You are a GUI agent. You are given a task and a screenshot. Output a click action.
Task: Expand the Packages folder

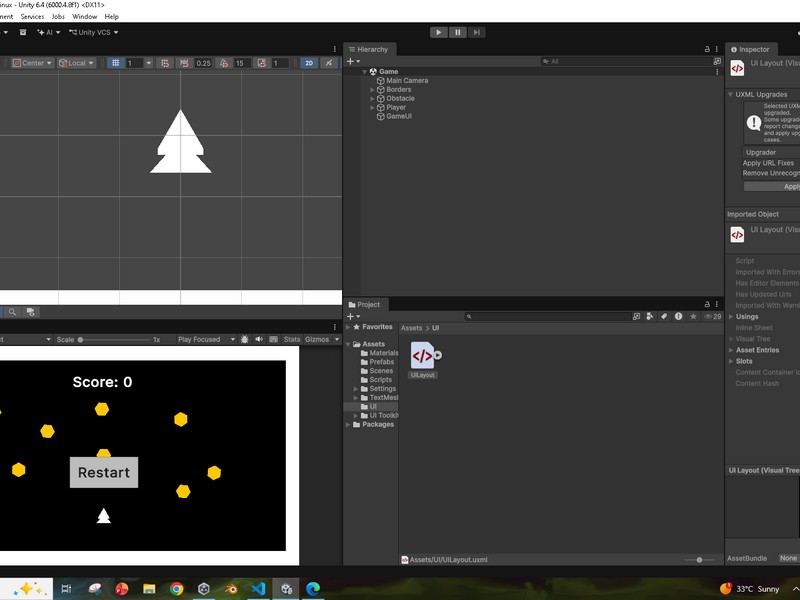(348, 424)
